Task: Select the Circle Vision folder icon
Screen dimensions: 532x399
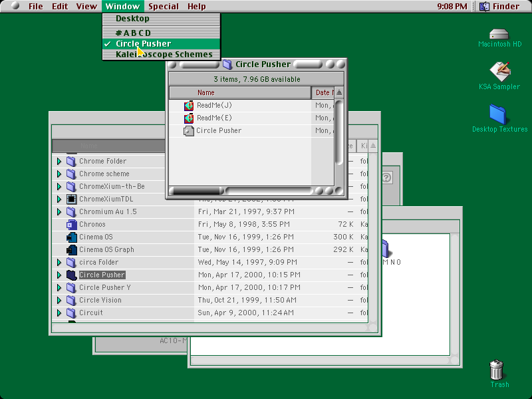Action: [71, 300]
